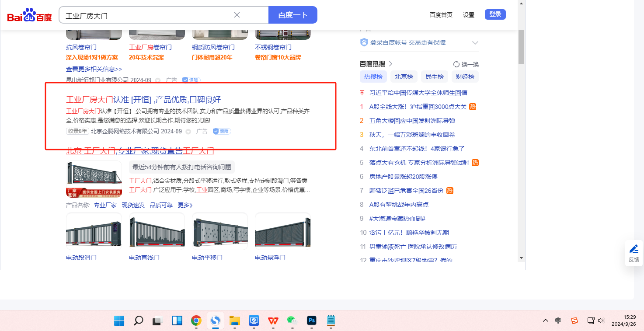Open dropdown arrow beside 北京企腾网络技术有限公司 2024-09
The image size is (644, 331).
(x=188, y=131)
